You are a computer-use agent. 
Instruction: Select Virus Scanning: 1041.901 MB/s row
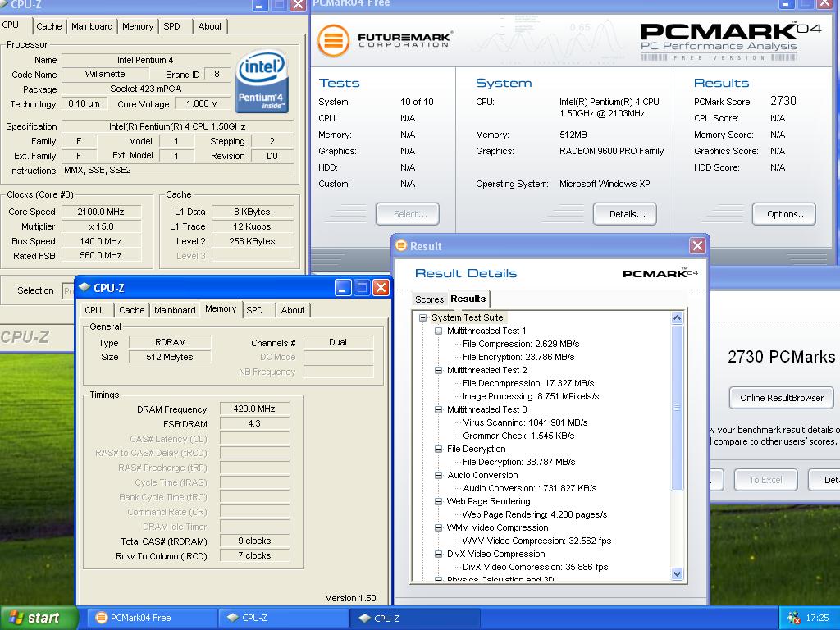click(x=525, y=422)
